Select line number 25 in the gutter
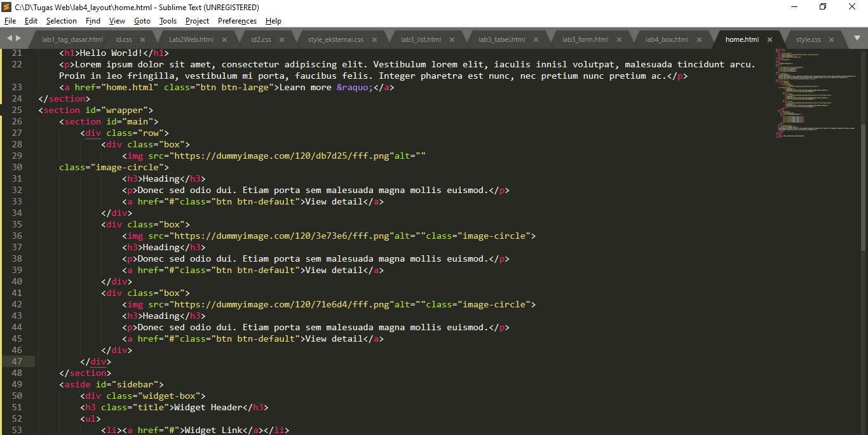The image size is (868, 435). pyautogui.click(x=17, y=109)
